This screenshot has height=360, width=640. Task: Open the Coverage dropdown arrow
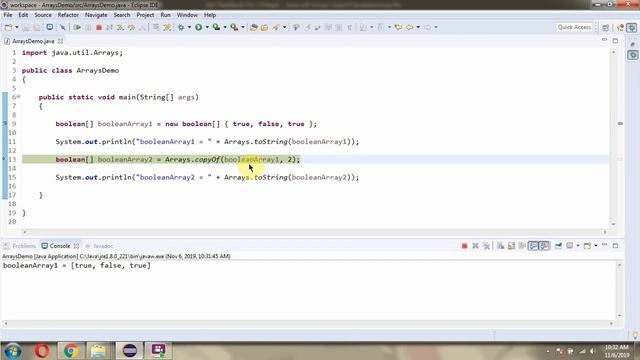(x=225, y=27)
